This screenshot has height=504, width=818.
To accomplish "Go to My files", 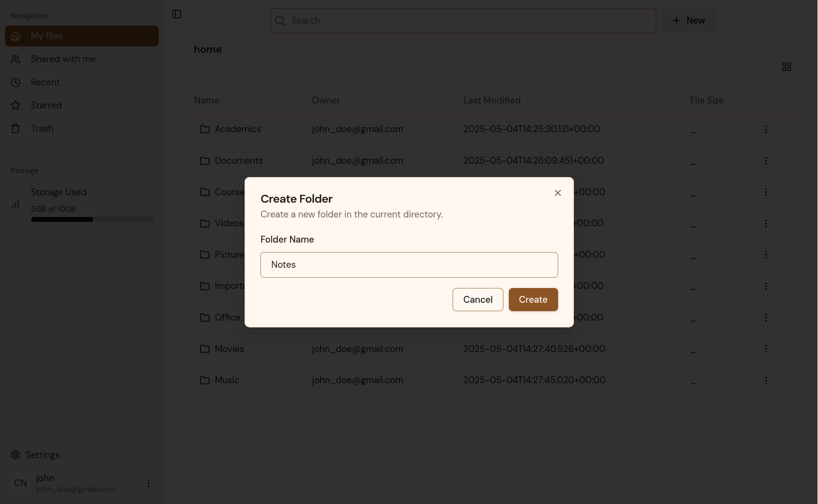I will click(82, 36).
